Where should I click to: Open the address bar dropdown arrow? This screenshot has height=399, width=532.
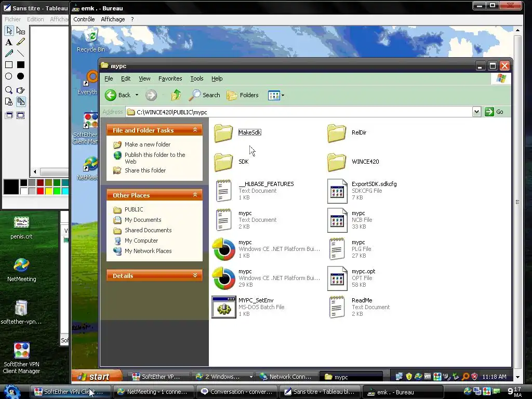pyautogui.click(x=476, y=112)
